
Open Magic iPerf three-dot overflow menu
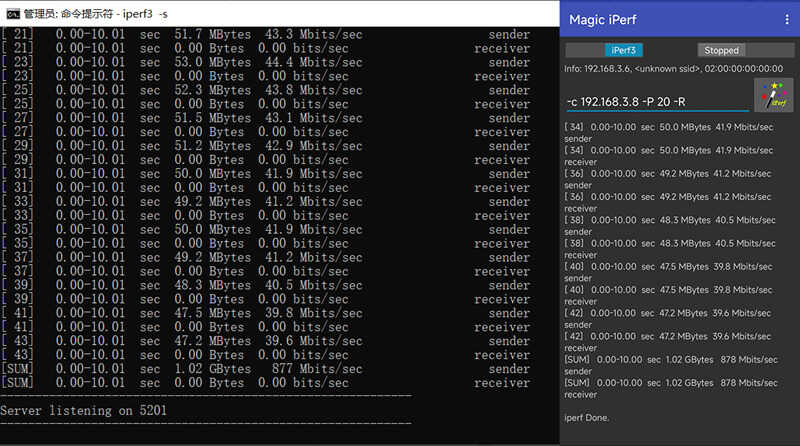787,19
